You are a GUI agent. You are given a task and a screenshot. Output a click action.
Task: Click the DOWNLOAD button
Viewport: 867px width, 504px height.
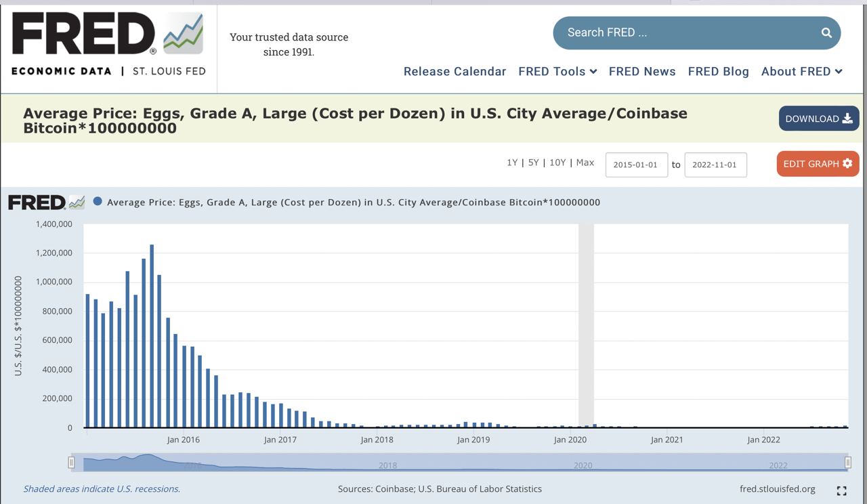819,119
